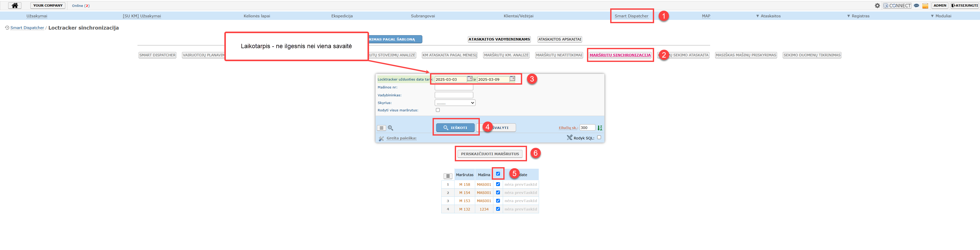Screen dimensions: 980x250
Task: Expand the Moduliai menu
Action: [x=941, y=16]
